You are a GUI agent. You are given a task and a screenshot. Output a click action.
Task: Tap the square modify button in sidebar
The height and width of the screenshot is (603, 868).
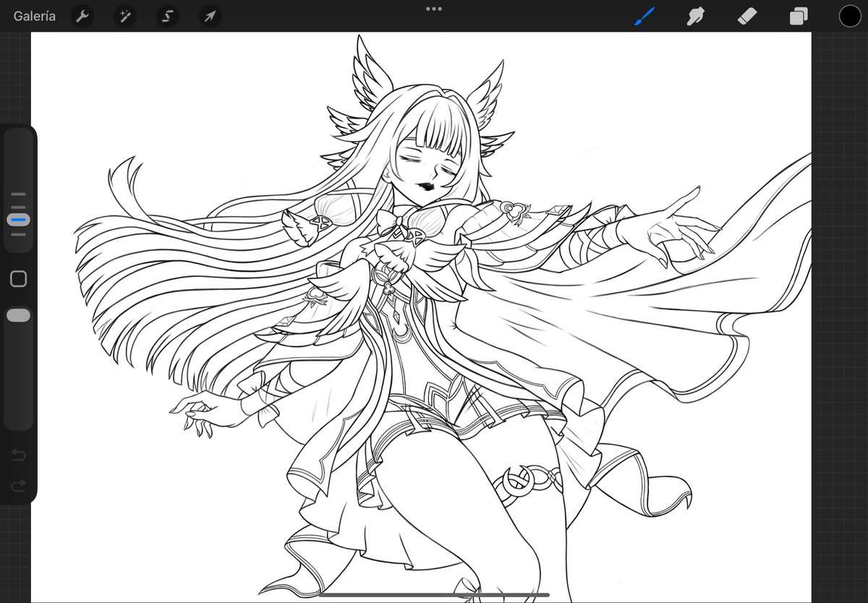tap(18, 279)
